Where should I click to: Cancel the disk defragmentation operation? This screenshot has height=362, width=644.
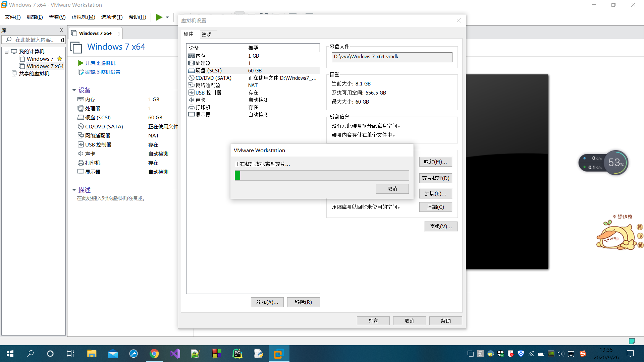[392, 189]
